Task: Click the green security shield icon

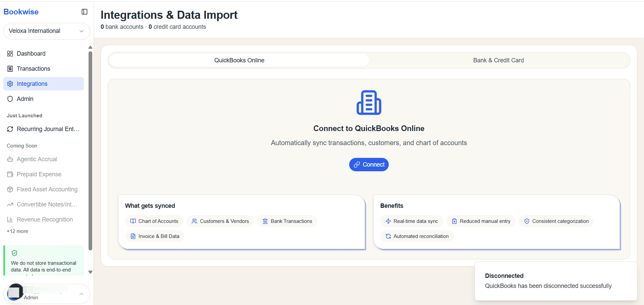Action: click(14, 253)
